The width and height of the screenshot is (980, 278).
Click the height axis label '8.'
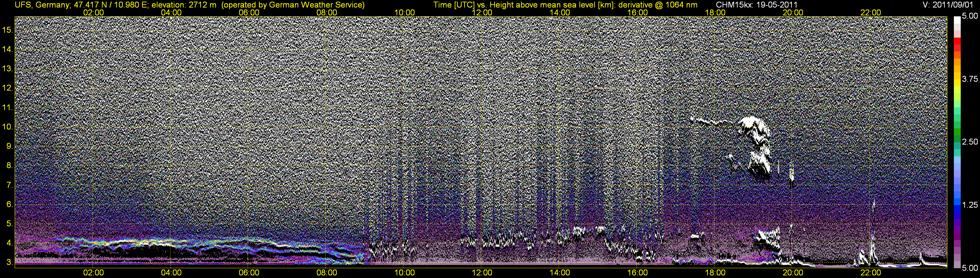pos(9,166)
